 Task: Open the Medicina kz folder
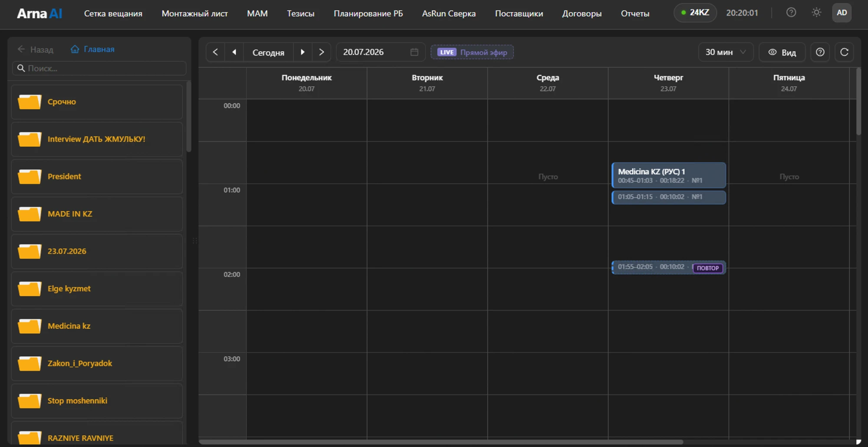pyautogui.click(x=97, y=326)
